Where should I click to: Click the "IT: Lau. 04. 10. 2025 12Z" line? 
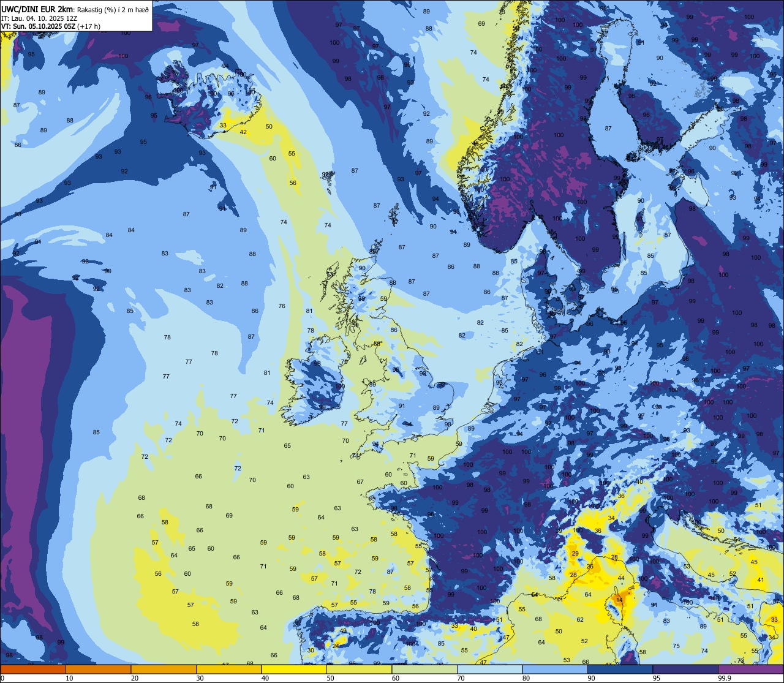40,18
